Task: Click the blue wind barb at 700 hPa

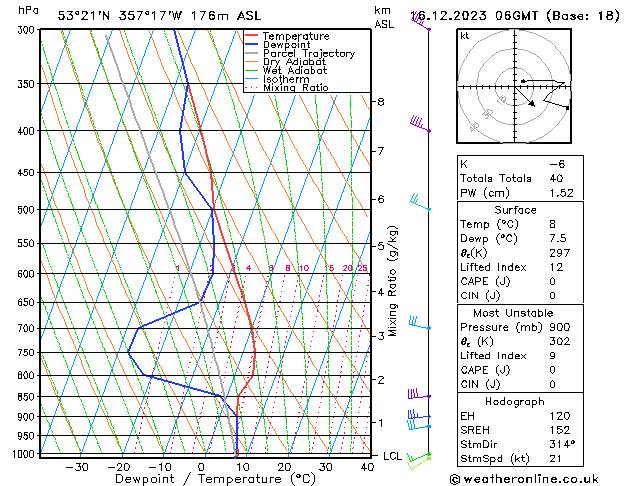Action: tap(420, 323)
